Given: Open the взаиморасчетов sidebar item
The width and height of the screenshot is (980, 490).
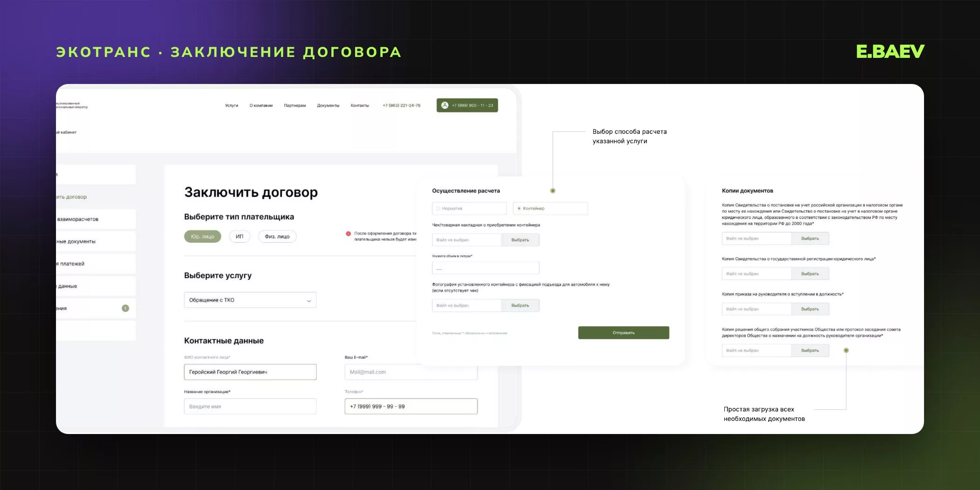Looking at the screenshot, I should 96,219.
